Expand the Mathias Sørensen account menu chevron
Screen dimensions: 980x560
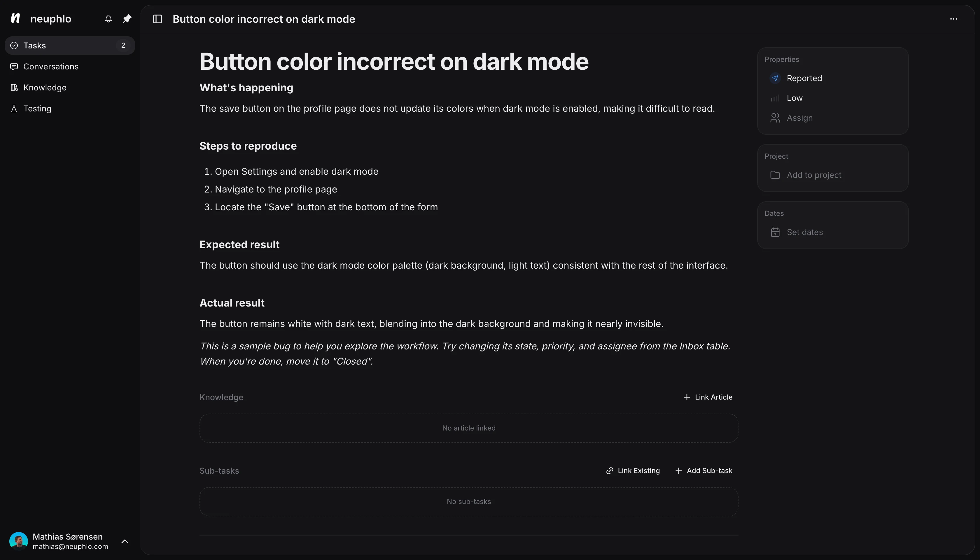coord(125,542)
